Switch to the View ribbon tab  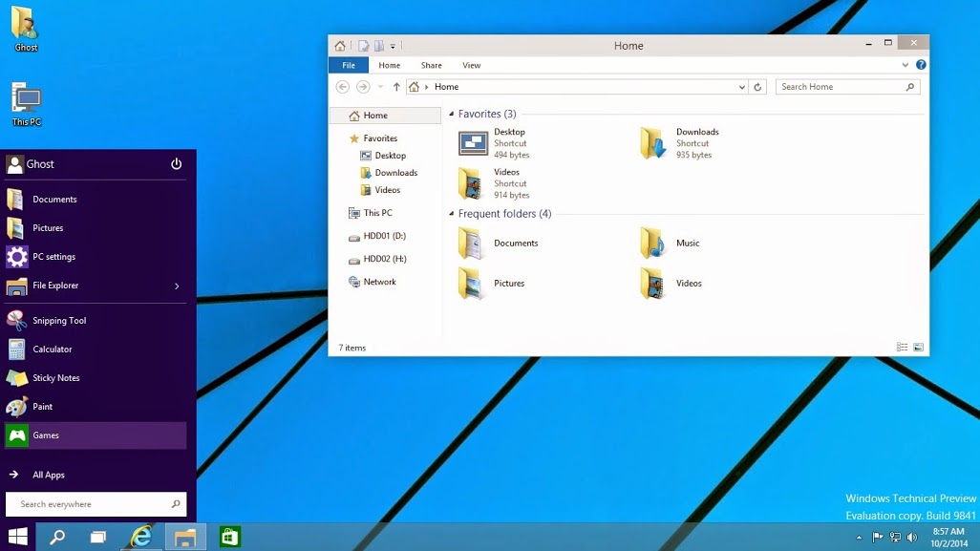[471, 65]
